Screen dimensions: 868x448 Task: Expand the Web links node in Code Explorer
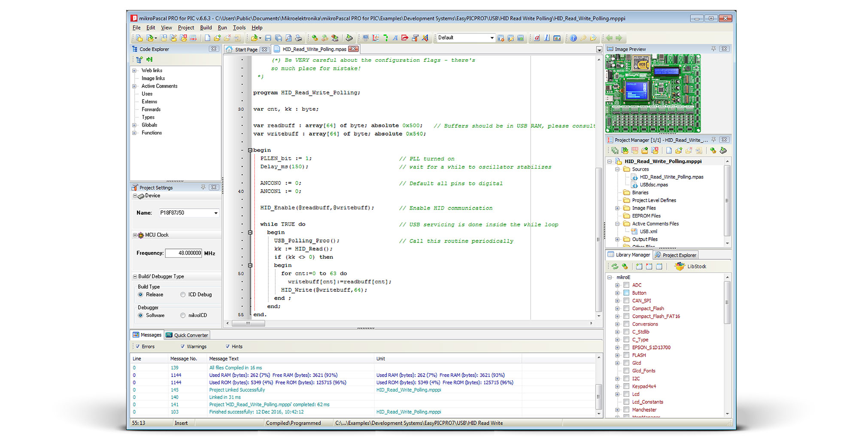134,70
